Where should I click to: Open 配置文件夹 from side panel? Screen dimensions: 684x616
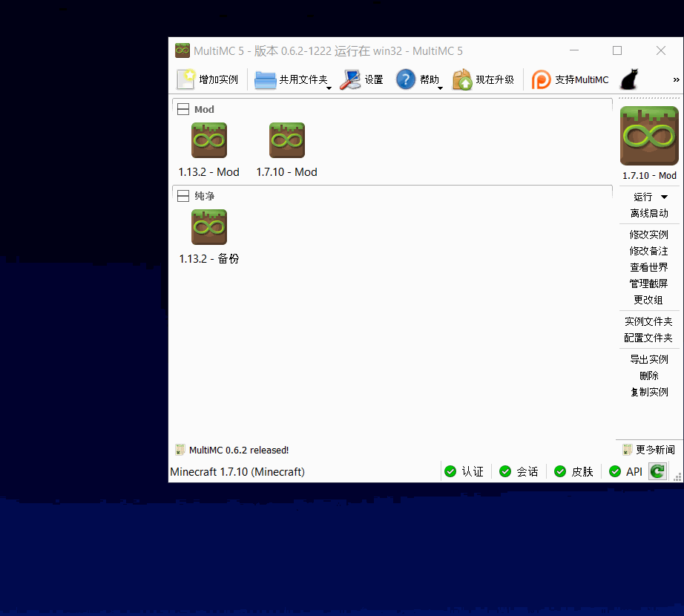click(x=648, y=338)
